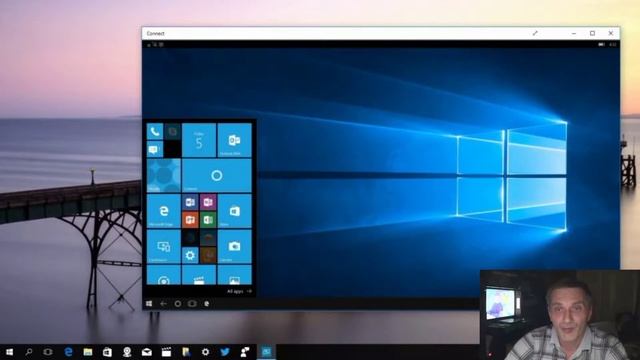Image resolution: width=640 pixels, height=360 pixels.
Task: Click the Back arrow in the projected taskbar
Action: pos(163,304)
